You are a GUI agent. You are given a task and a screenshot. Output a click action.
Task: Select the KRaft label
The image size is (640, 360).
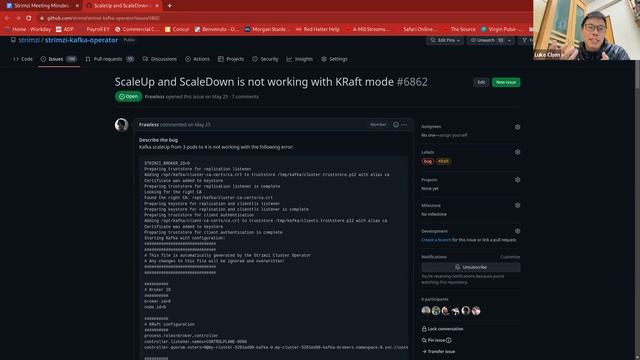coord(443,161)
